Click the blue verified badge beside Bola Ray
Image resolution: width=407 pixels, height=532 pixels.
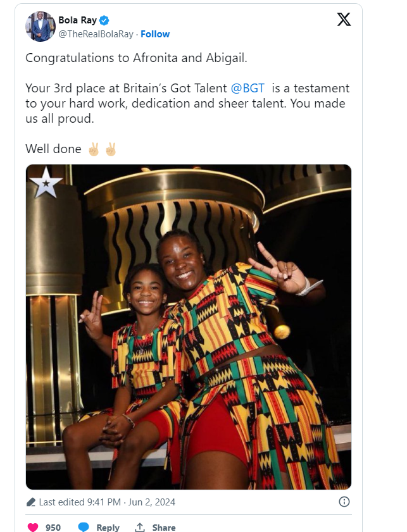(x=104, y=20)
